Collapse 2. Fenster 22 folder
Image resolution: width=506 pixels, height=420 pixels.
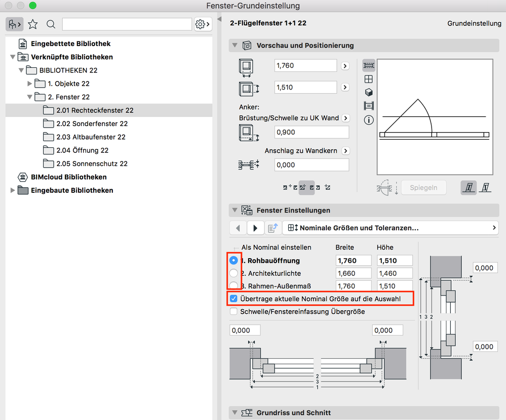click(29, 97)
